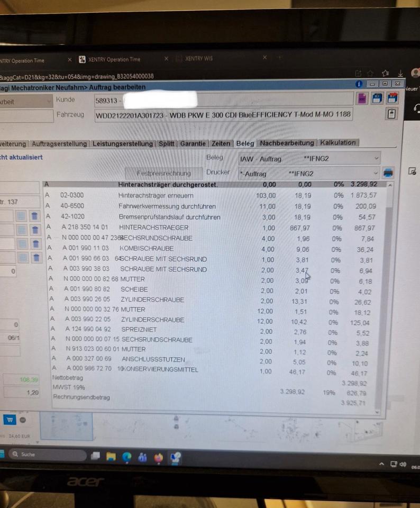Select the header row Hinterachsträger durchgerostet
This screenshot has width=420, height=508.
coord(214,184)
